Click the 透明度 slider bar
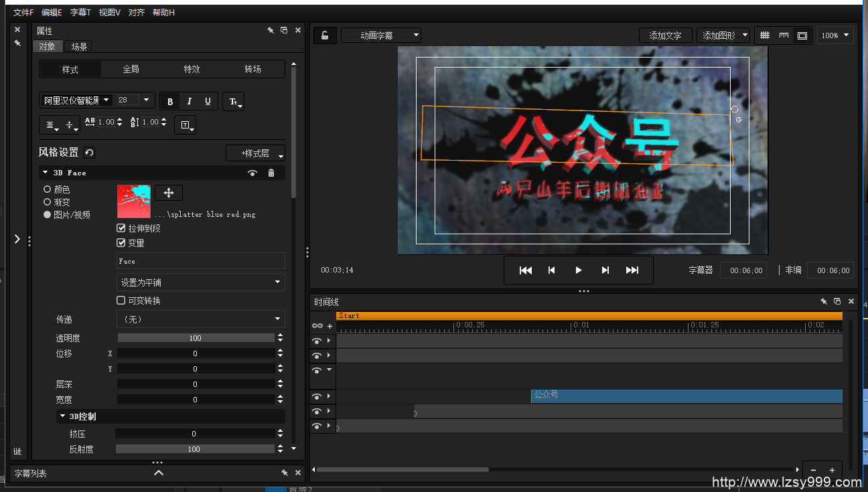 196,338
